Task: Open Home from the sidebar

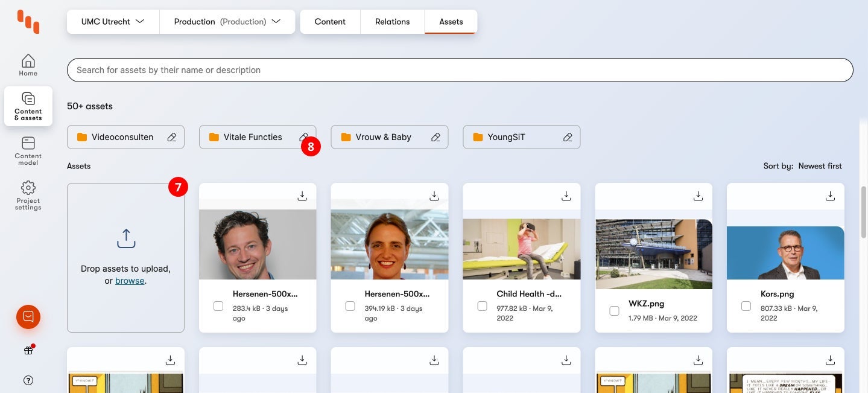Action: (x=28, y=65)
